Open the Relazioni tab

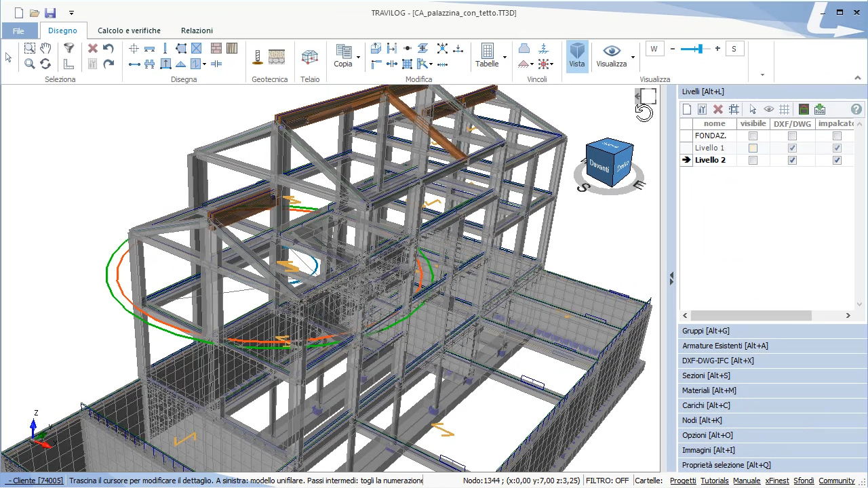click(197, 30)
